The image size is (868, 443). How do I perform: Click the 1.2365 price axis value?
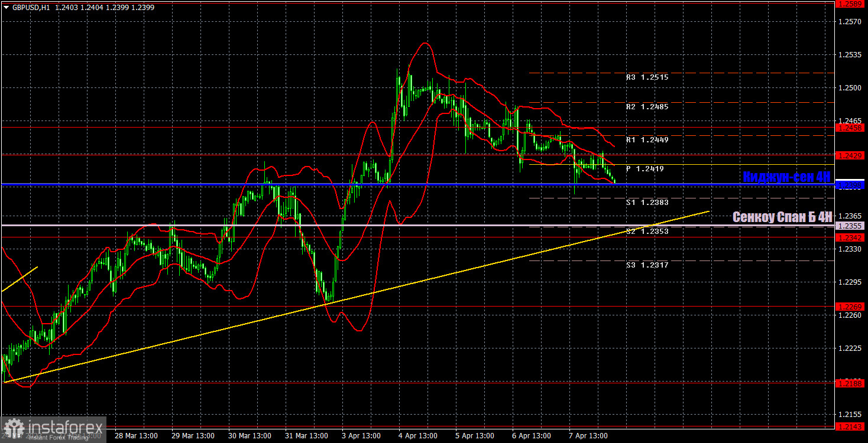pos(850,216)
